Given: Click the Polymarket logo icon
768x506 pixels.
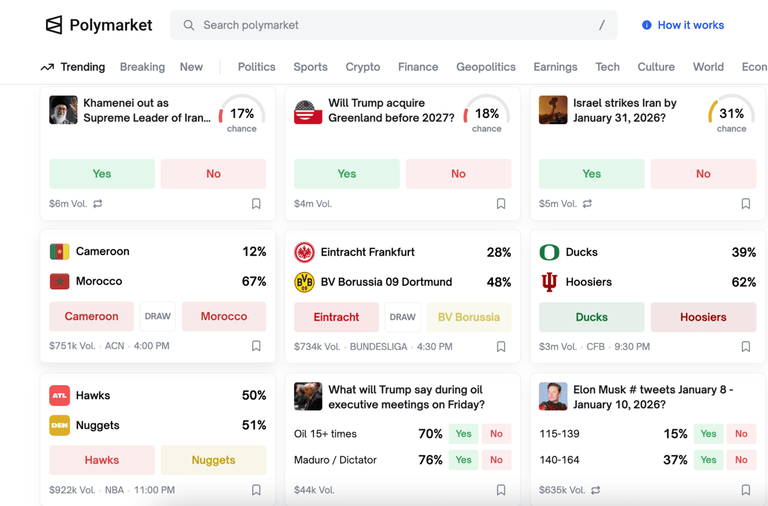Looking at the screenshot, I should [54, 25].
